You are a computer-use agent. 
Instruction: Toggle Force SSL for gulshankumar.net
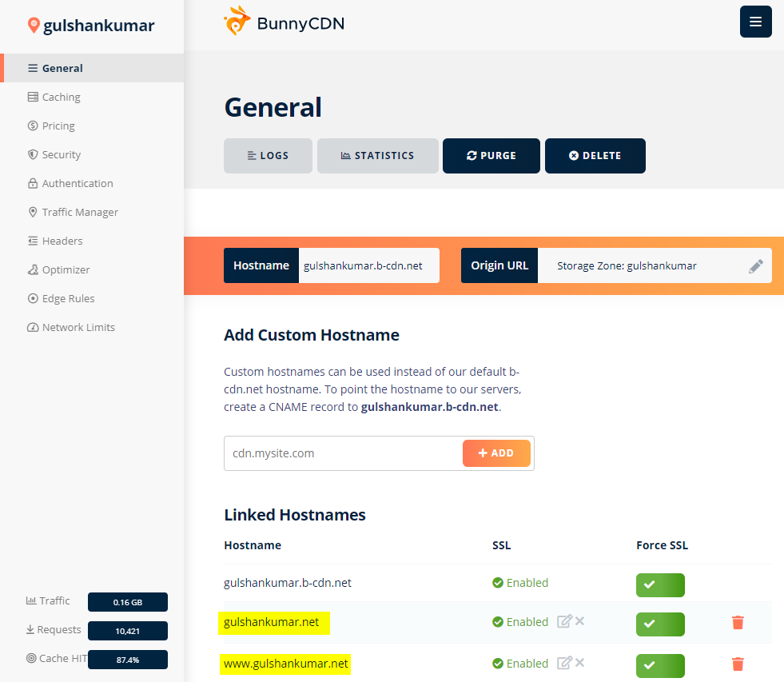point(660,624)
